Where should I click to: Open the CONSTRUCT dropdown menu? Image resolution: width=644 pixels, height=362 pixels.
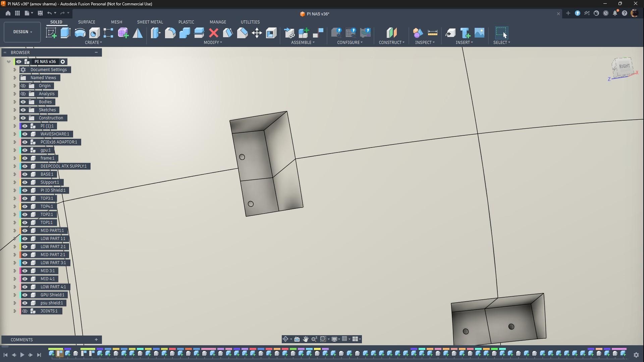391,43
